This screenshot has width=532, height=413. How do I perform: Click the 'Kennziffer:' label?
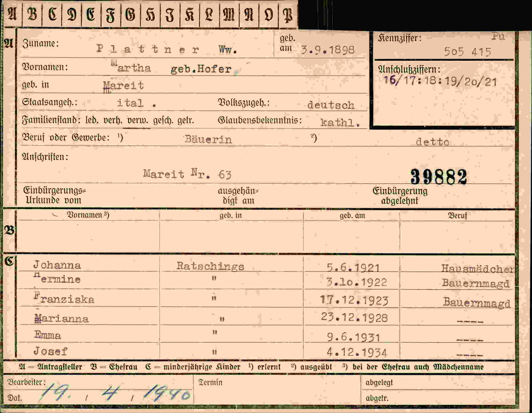400,38
